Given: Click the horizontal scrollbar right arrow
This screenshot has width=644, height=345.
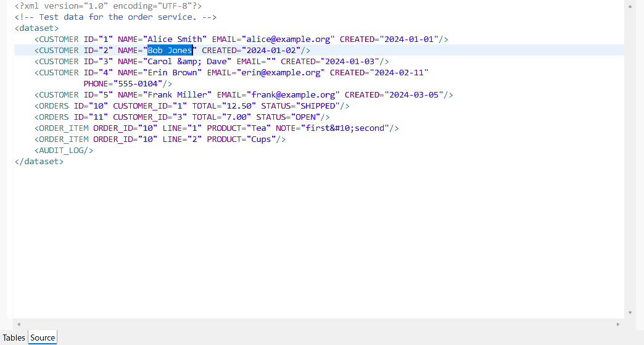Looking at the screenshot, I should pos(618,324).
